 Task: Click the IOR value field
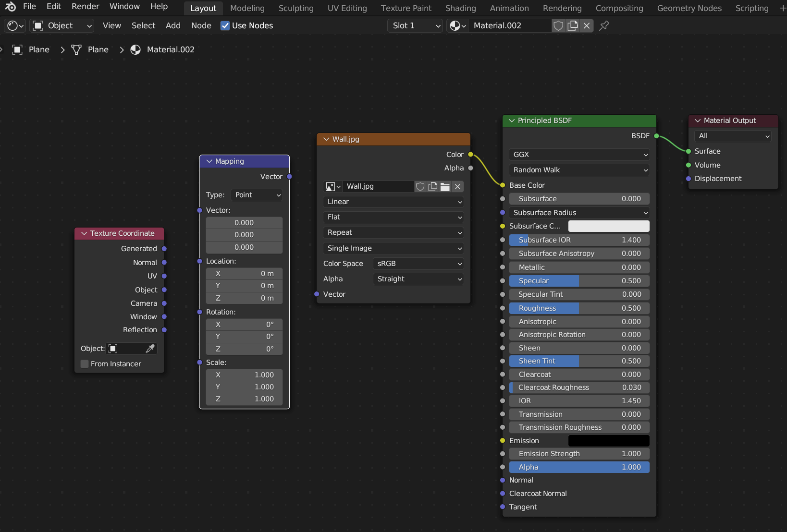coord(579,401)
